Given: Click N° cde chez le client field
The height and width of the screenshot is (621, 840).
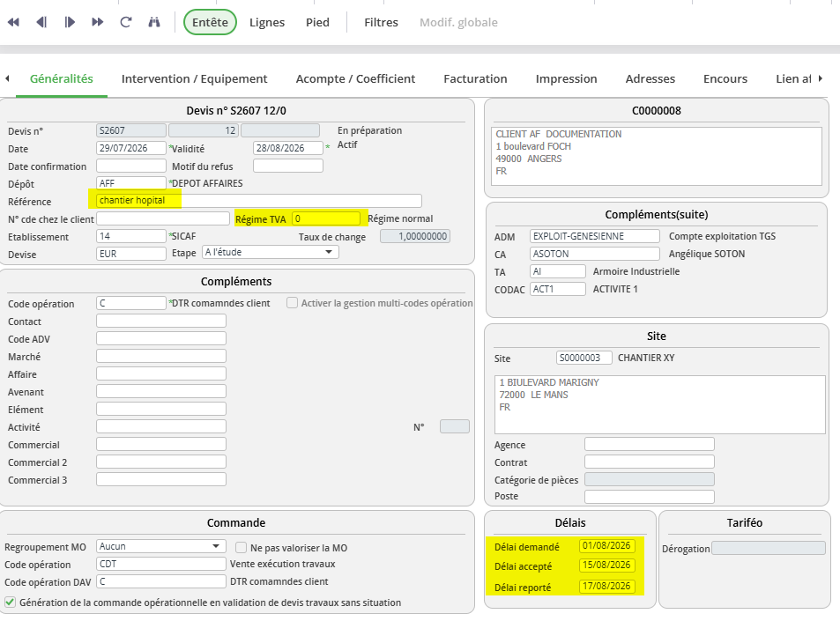Looking at the screenshot, I should pos(163,218).
